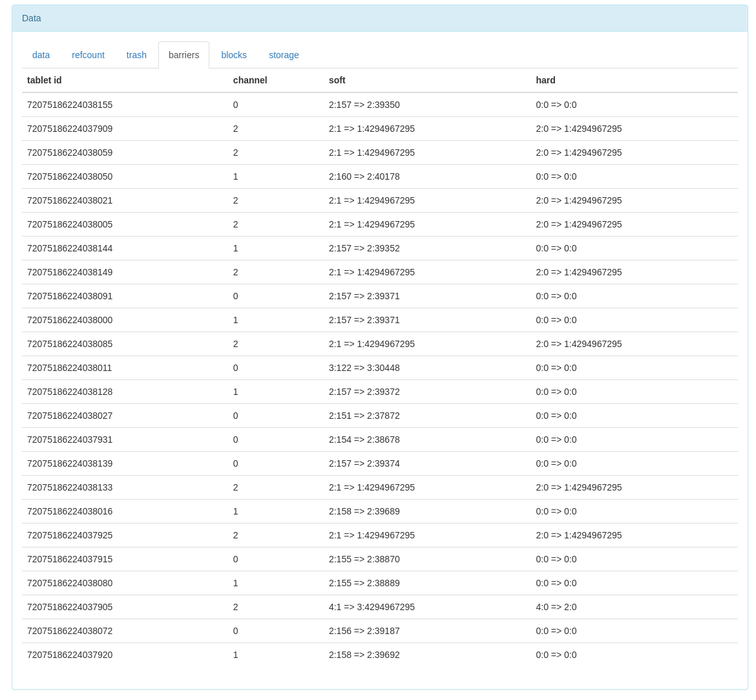
Task: Select tablet id 72075186224038011
Action: (70, 368)
